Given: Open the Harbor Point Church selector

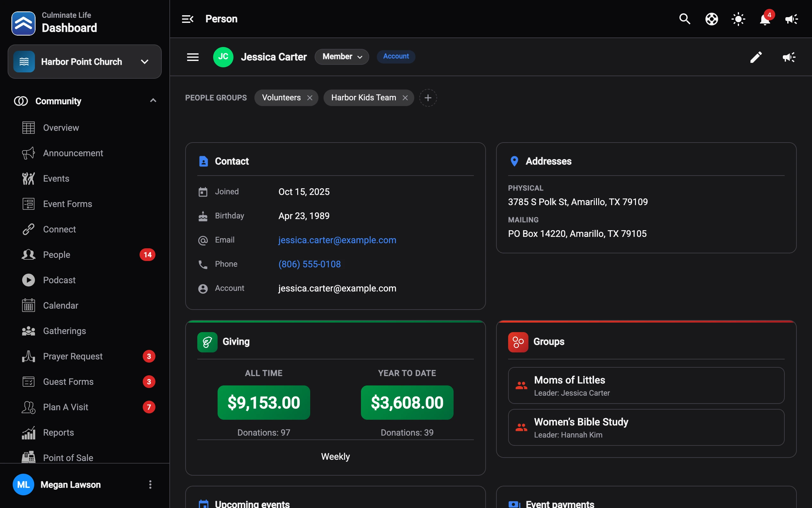Looking at the screenshot, I should coord(85,62).
